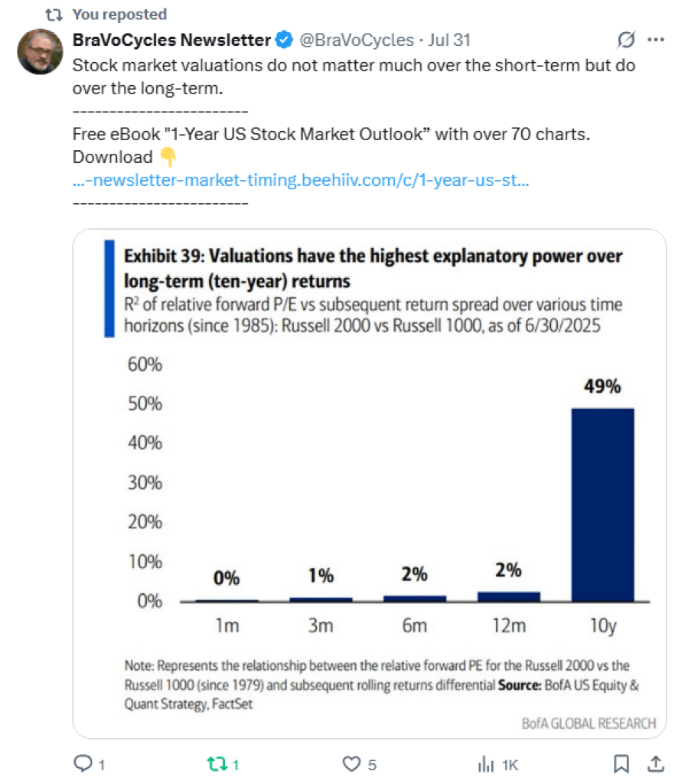Click the share upload icon

[x=656, y=763]
